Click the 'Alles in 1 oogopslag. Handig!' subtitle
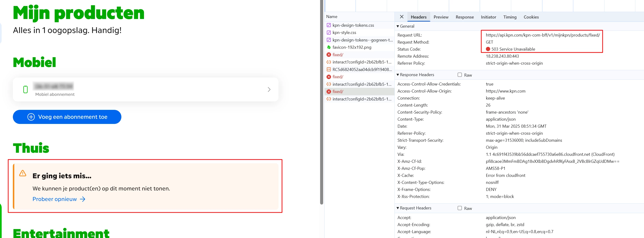Image resolution: width=644 pixels, height=238 pixels. pos(67,30)
